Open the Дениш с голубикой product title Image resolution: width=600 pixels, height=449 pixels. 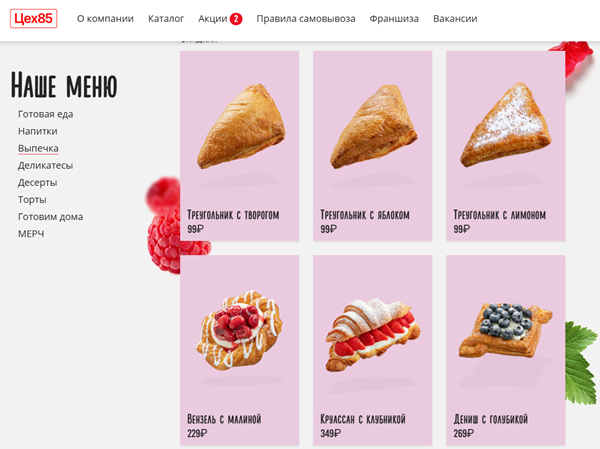[x=491, y=419]
